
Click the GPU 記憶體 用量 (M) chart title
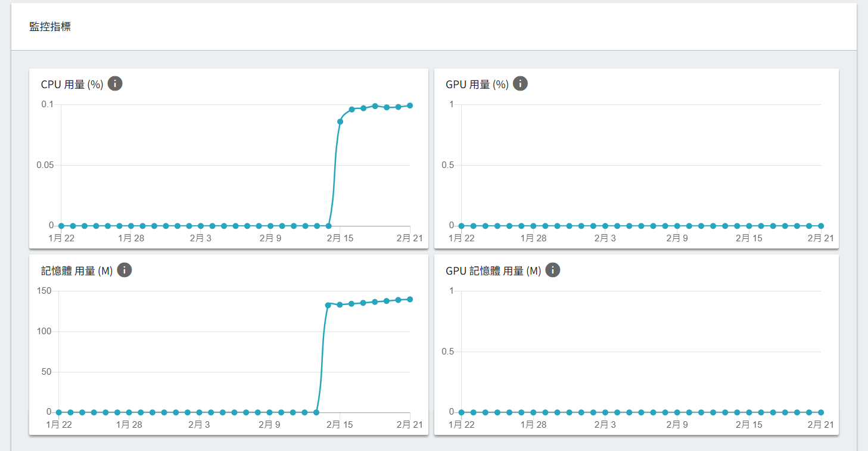[x=493, y=271]
